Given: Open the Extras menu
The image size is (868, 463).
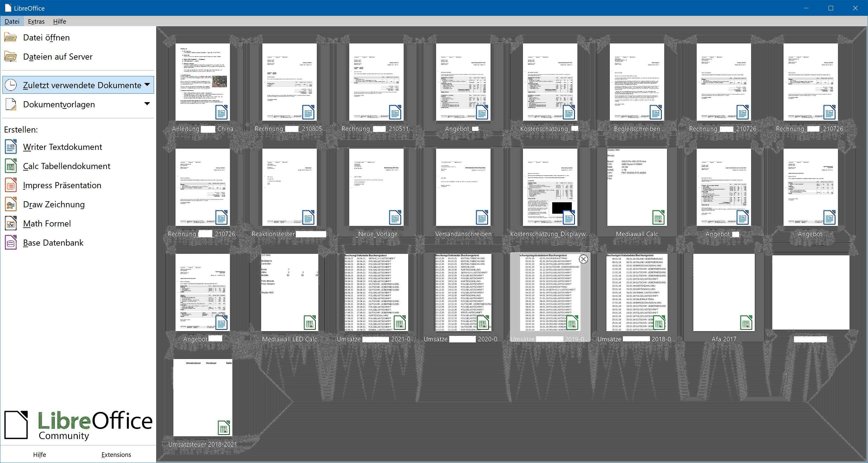Looking at the screenshot, I should click(36, 21).
